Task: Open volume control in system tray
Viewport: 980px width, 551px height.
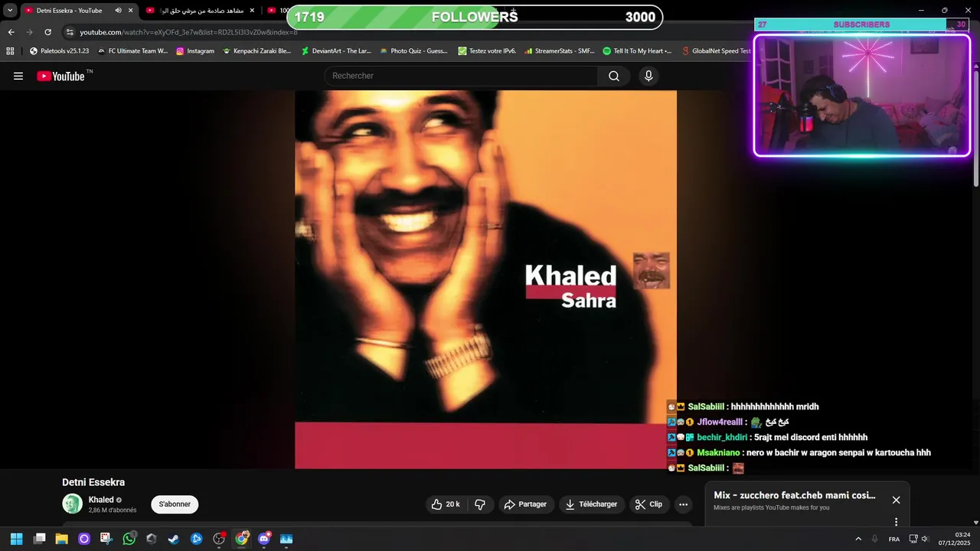Action: coord(925,539)
